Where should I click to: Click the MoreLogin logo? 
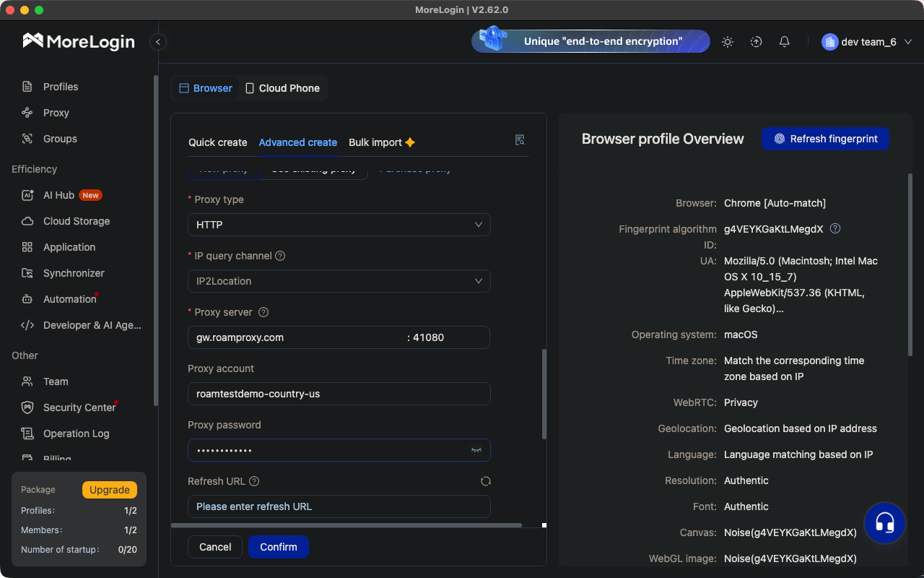coord(79,41)
